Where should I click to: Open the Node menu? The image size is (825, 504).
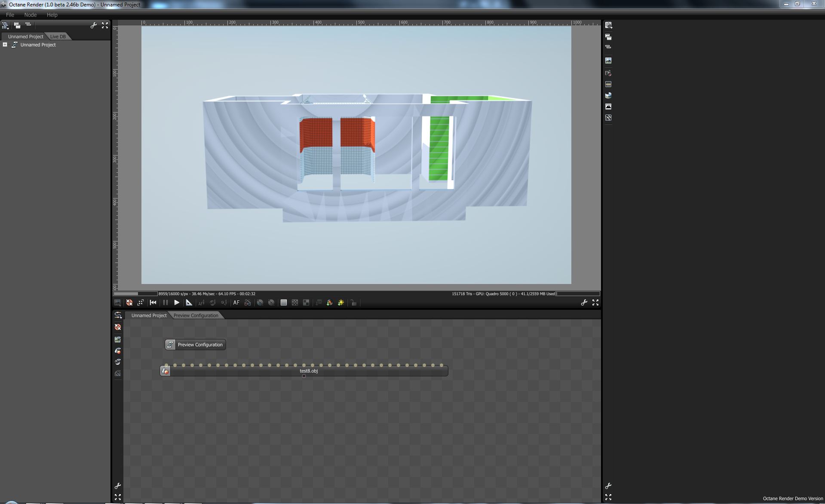point(30,15)
